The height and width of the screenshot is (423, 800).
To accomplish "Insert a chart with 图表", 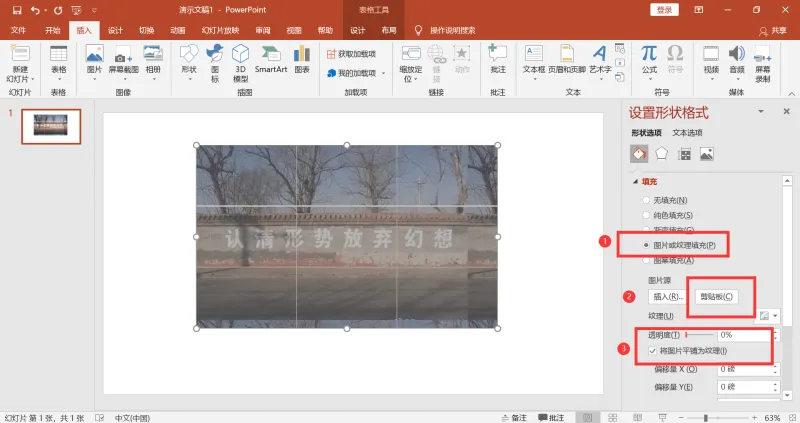I will coord(302,60).
